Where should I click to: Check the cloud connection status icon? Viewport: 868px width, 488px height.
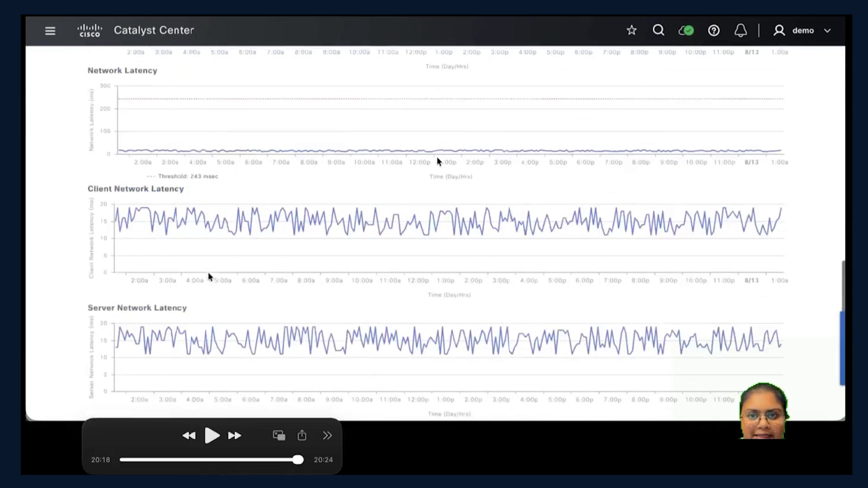point(686,30)
